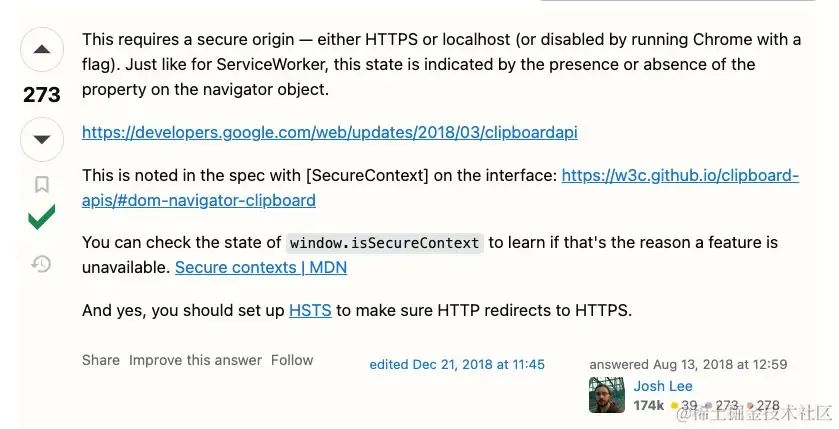
Task: Show the answer activity history icon
Action: pos(42,264)
